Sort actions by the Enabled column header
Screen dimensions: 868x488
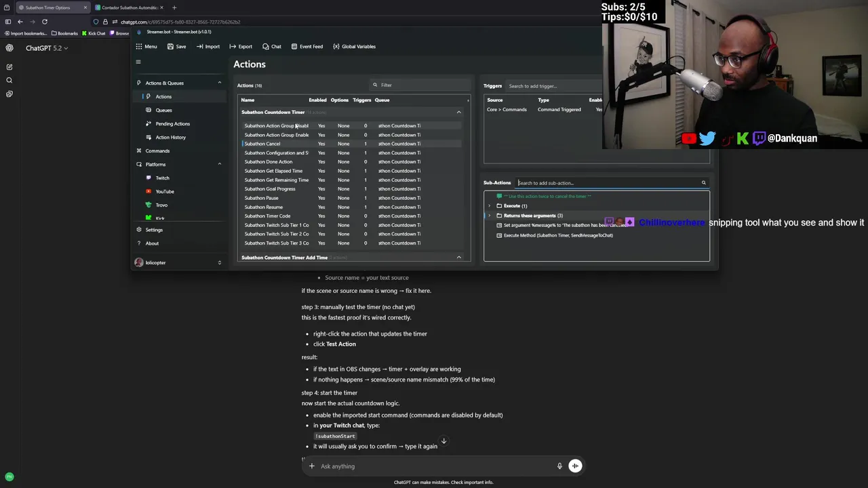(x=317, y=100)
